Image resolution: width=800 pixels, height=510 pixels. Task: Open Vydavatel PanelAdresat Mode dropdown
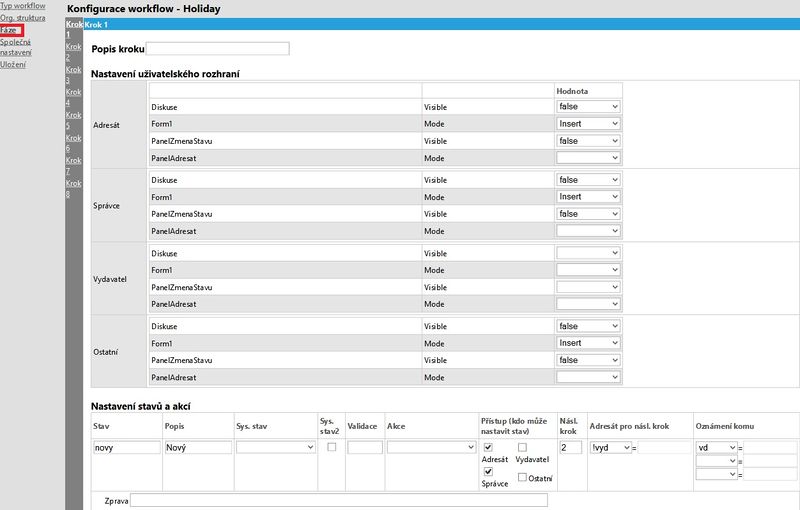588,303
